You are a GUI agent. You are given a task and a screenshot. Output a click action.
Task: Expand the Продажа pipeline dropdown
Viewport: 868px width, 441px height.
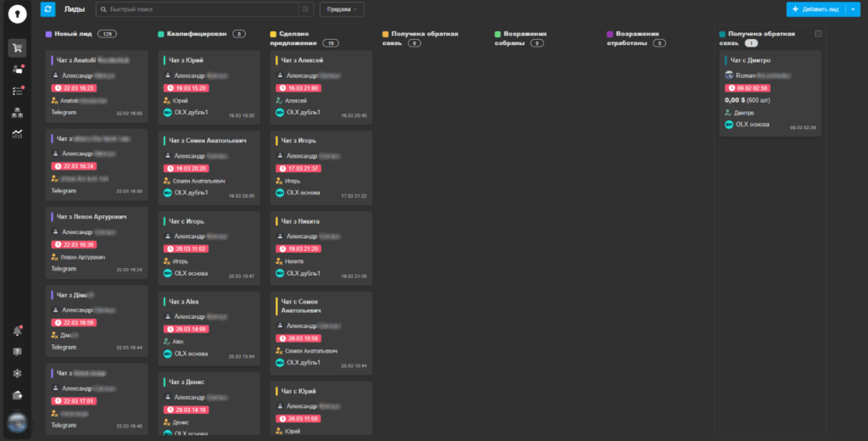(x=342, y=8)
